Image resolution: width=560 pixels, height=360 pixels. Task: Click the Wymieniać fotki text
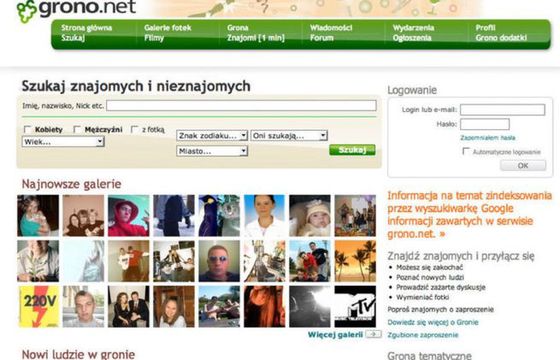tap(422, 297)
